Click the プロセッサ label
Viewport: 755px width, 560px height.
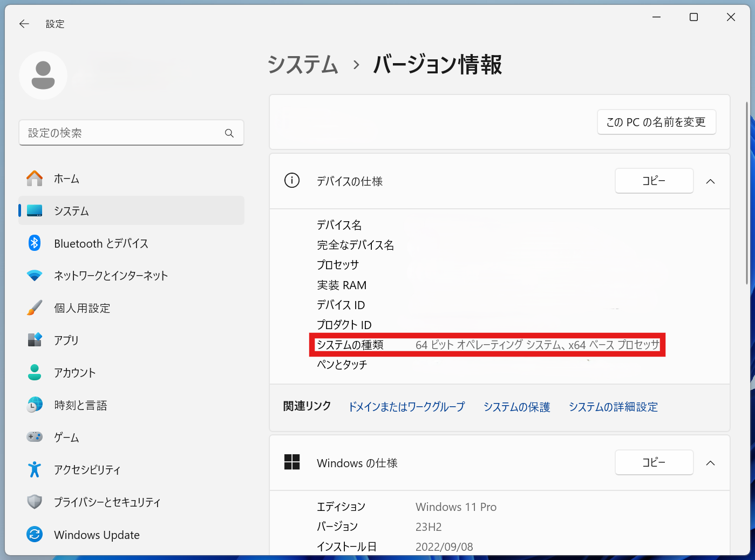[338, 265]
